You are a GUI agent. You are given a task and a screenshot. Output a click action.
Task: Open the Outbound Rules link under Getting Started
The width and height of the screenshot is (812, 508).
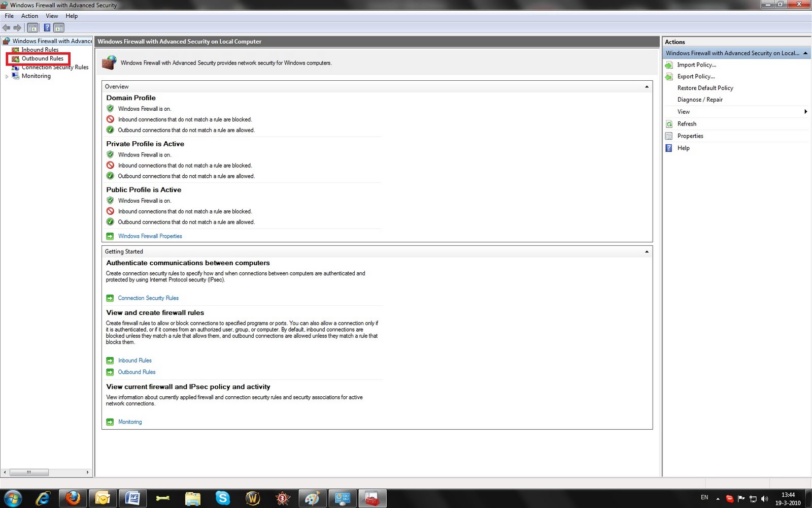137,372
